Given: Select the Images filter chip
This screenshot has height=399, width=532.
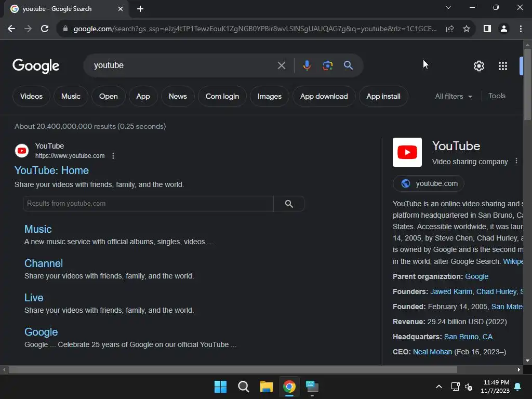Looking at the screenshot, I should coord(270,96).
